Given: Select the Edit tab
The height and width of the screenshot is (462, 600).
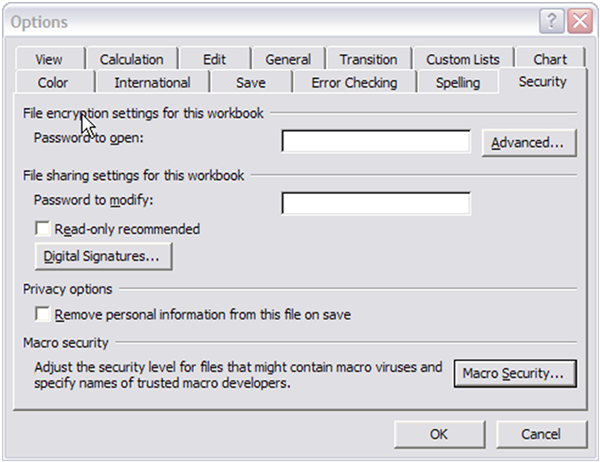Looking at the screenshot, I should pyautogui.click(x=214, y=60).
